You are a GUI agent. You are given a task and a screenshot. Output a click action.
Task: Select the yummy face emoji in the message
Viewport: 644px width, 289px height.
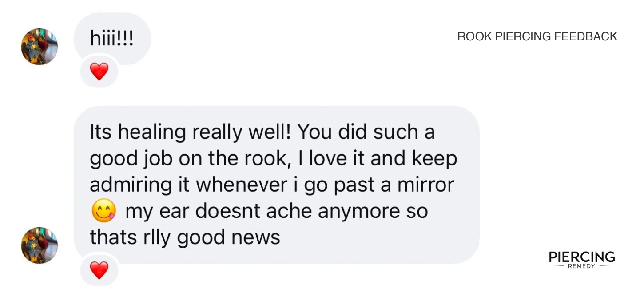pos(103,210)
